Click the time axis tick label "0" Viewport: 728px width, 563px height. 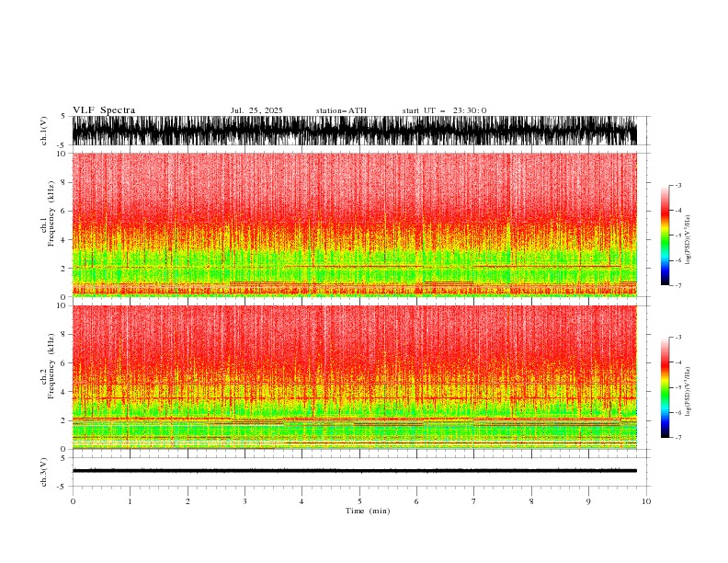point(73,501)
